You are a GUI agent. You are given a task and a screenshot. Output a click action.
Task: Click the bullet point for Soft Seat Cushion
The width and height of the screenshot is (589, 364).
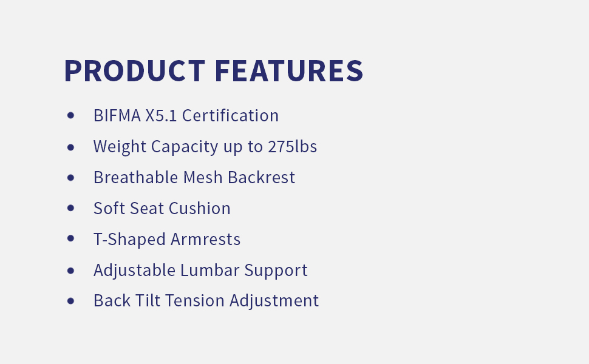(x=71, y=208)
